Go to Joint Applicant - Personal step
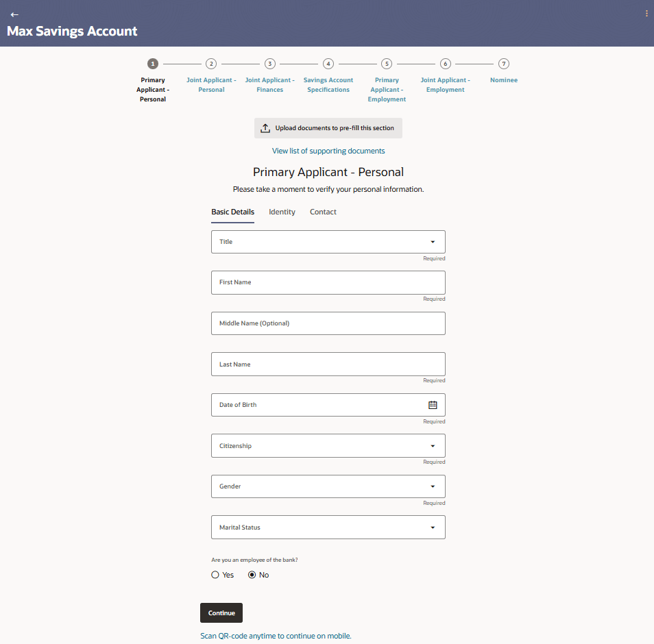Image resolution: width=654 pixels, height=644 pixels. (211, 85)
